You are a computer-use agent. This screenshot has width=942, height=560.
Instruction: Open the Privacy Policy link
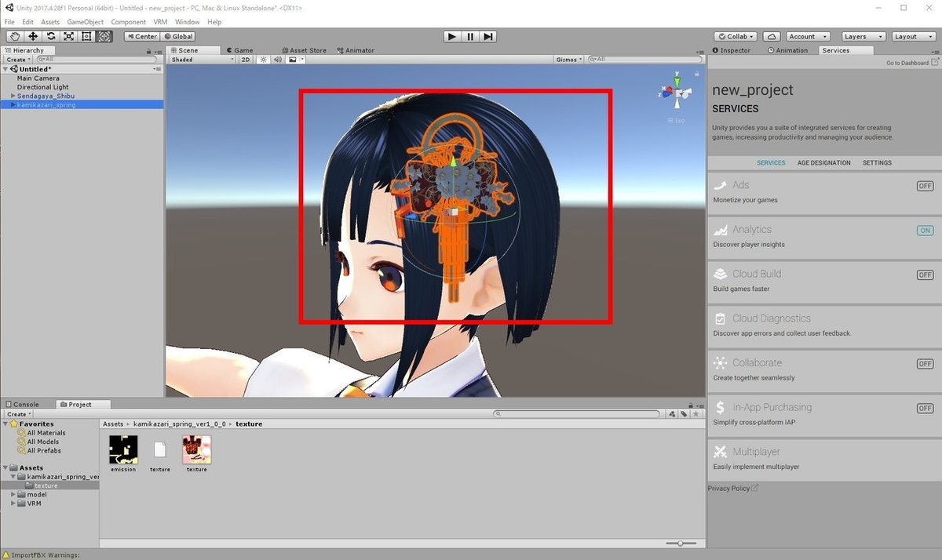732,489
